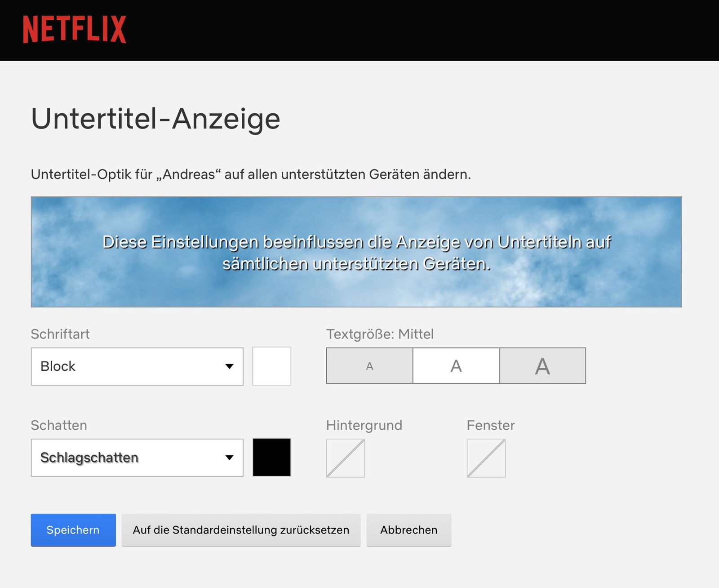The height and width of the screenshot is (588, 719).
Task: Click Auf die Standardeinstellung zurücksetzen
Action: click(x=241, y=530)
